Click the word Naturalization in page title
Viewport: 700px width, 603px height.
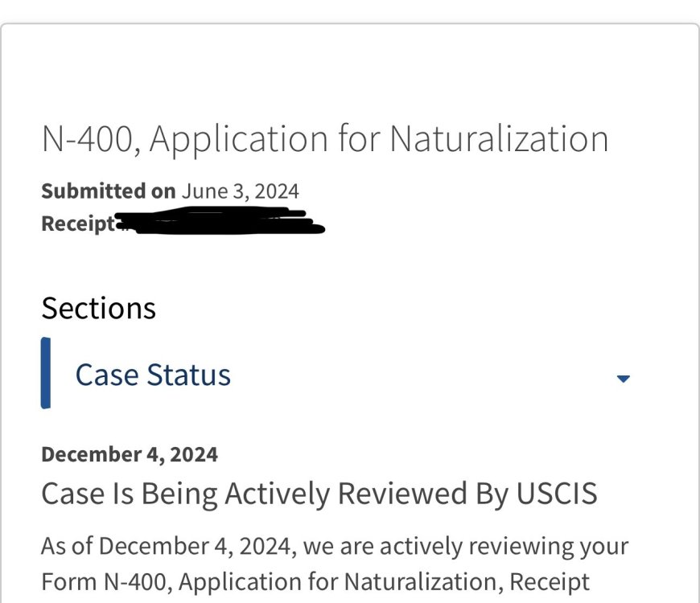pos(499,139)
